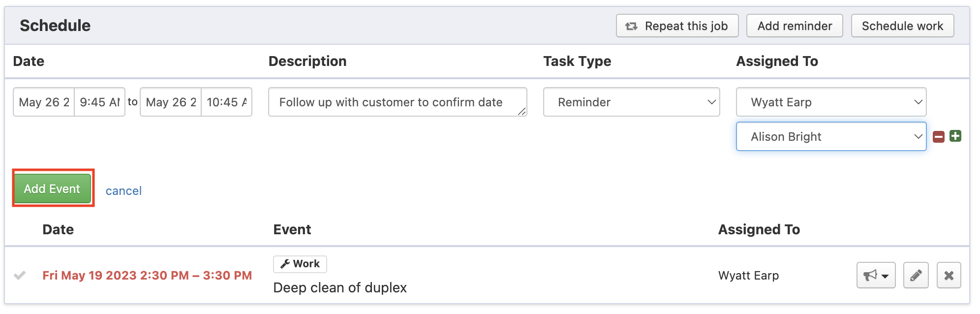Image resolution: width=980 pixels, height=314 pixels.
Task: Click the wrench Work tag icon
Action: pos(285,264)
